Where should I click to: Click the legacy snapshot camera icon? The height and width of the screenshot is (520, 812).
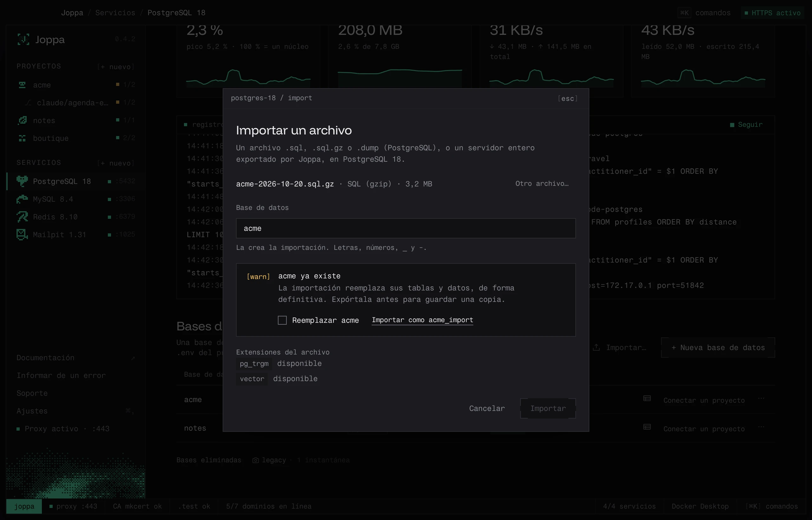(x=256, y=460)
